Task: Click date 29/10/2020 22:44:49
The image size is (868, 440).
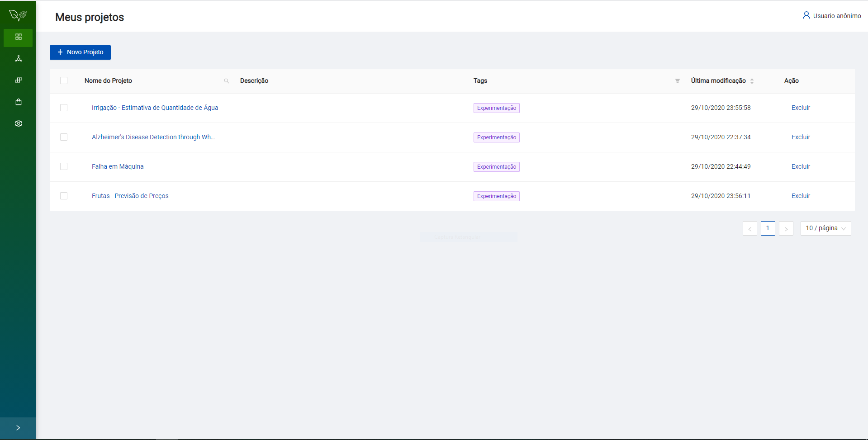Action: [x=721, y=166]
